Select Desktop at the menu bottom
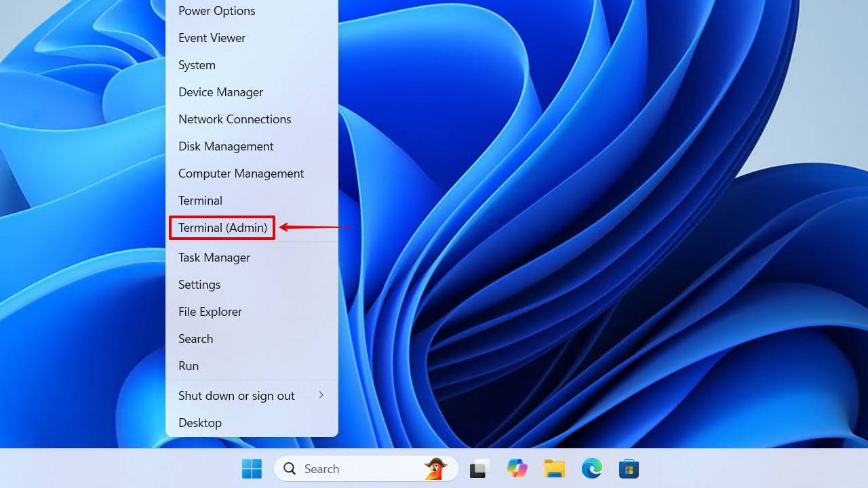The width and height of the screenshot is (868, 488). pyautogui.click(x=200, y=423)
